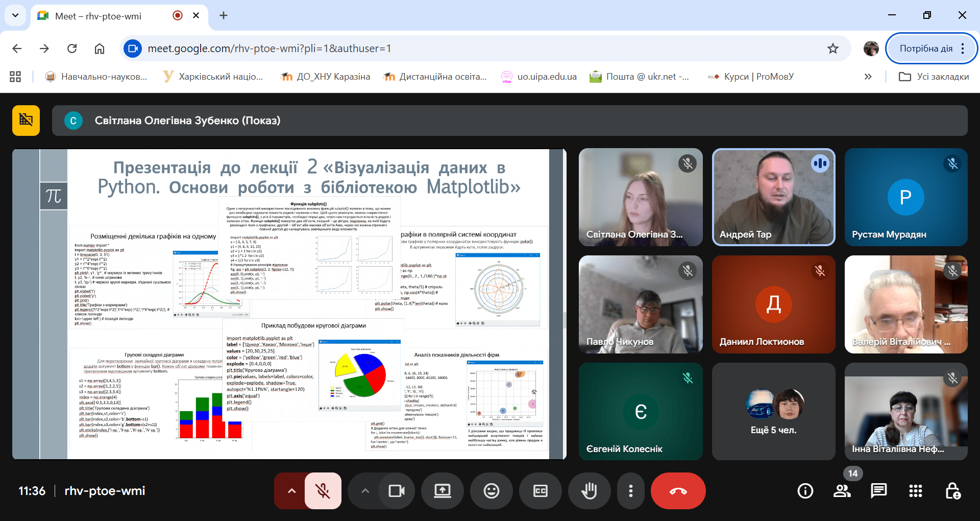Image resolution: width=980 pixels, height=521 pixels.
Task: Open the chat with everyone panel
Action: click(878, 491)
